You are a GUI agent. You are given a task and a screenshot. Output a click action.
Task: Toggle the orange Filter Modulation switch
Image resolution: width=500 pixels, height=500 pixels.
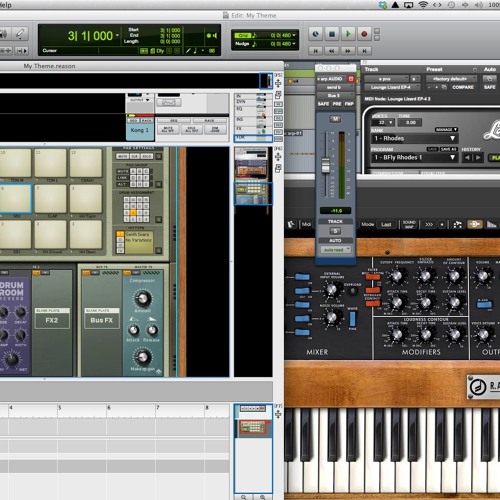372,276
